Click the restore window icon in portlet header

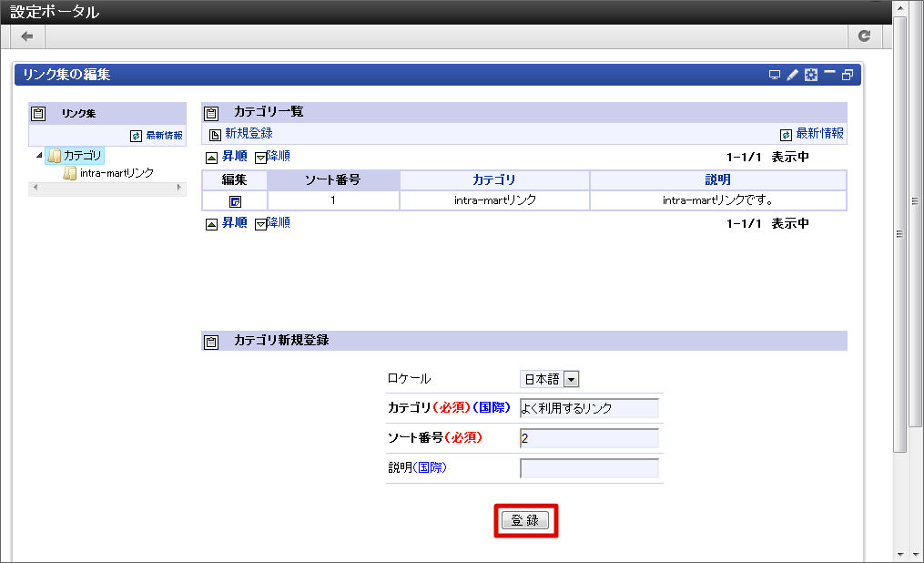coord(848,75)
